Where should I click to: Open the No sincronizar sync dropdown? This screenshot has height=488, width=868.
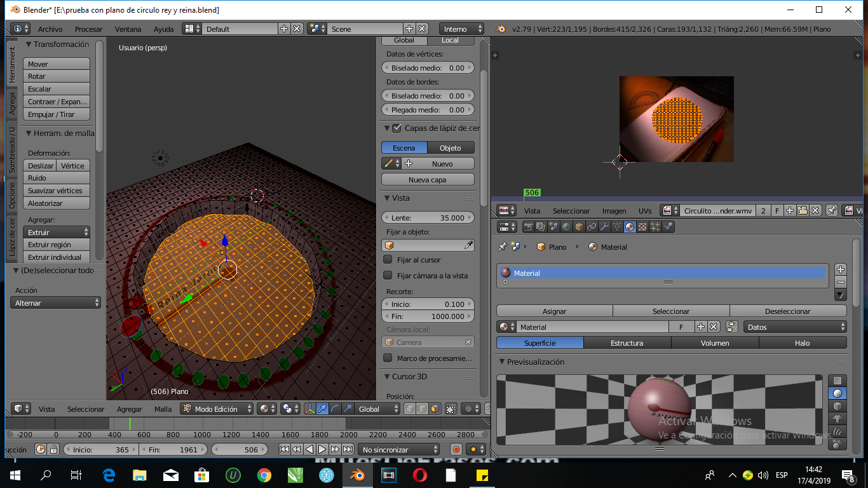coord(398,449)
